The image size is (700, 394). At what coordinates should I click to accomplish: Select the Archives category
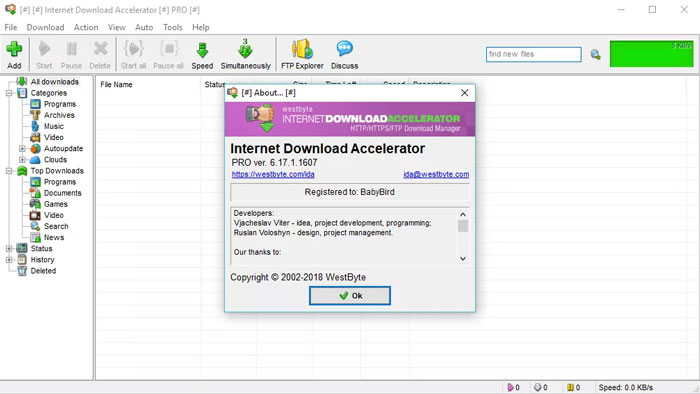click(59, 115)
